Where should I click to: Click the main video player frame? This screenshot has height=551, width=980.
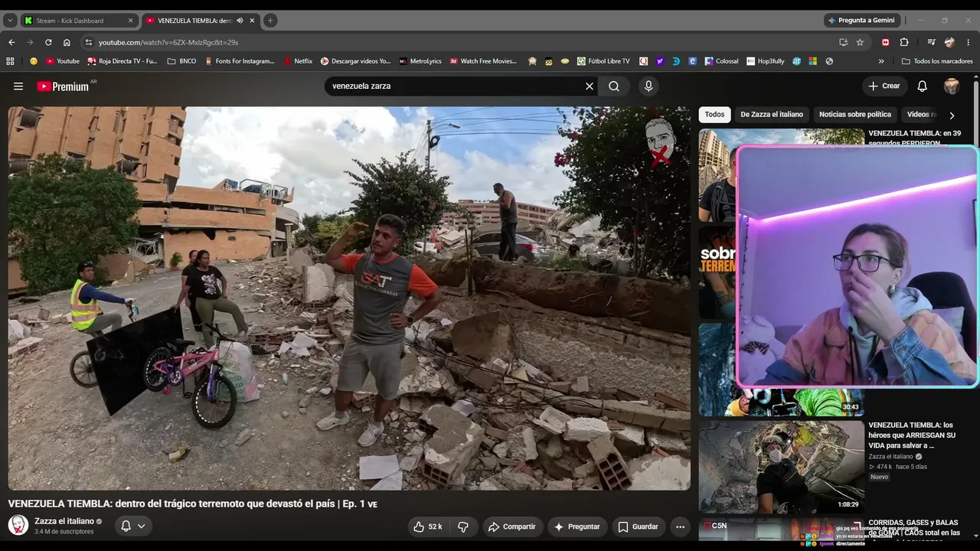point(349,298)
